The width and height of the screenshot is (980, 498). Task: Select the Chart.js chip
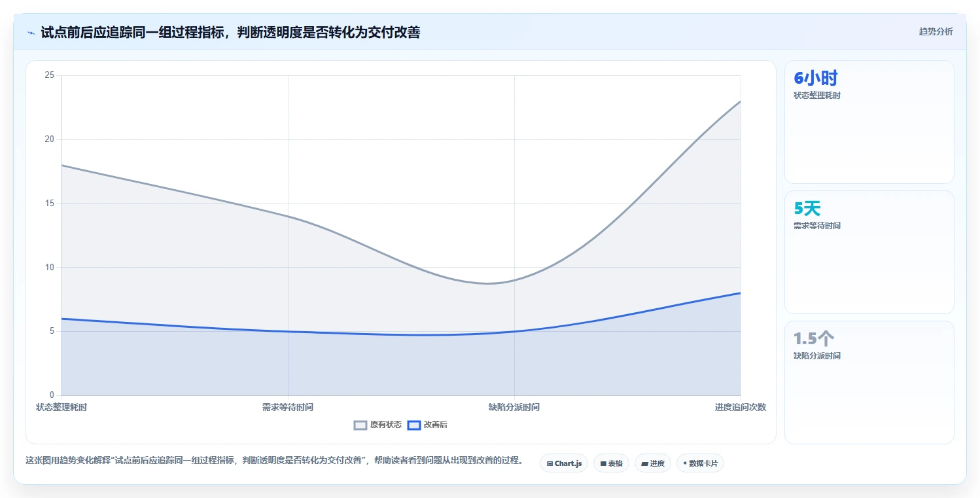click(x=564, y=463)
